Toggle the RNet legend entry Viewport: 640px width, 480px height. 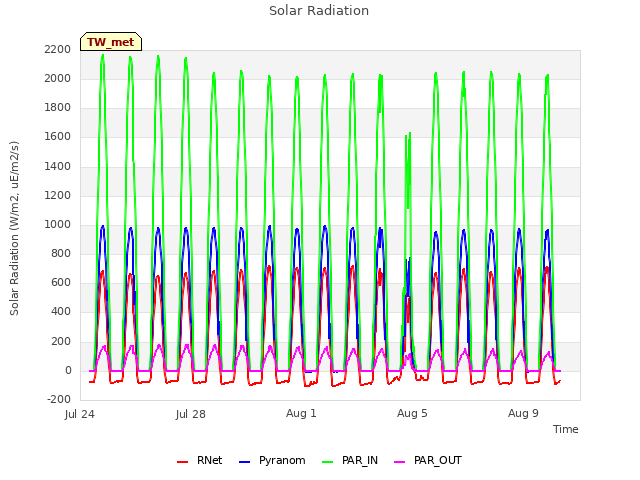click(200, 461)
